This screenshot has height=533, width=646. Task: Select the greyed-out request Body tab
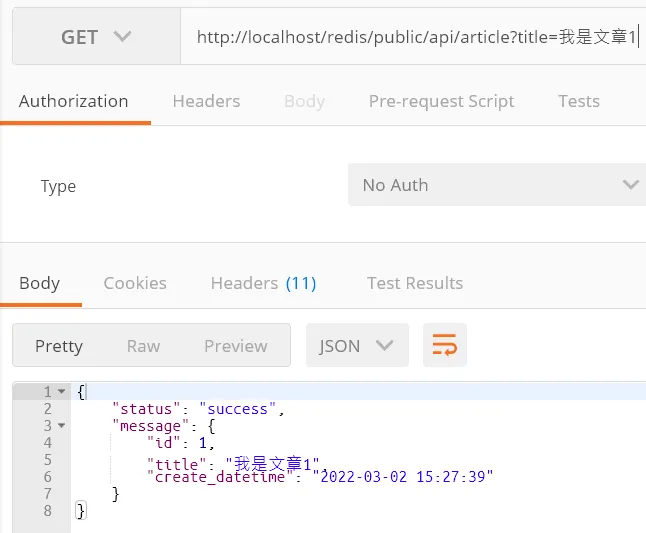click(304, 101)
